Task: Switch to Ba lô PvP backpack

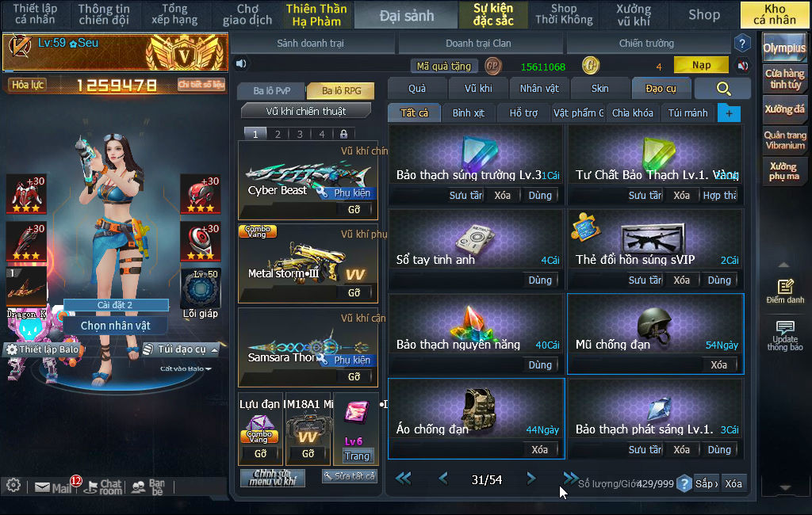Action: [272, 90]
